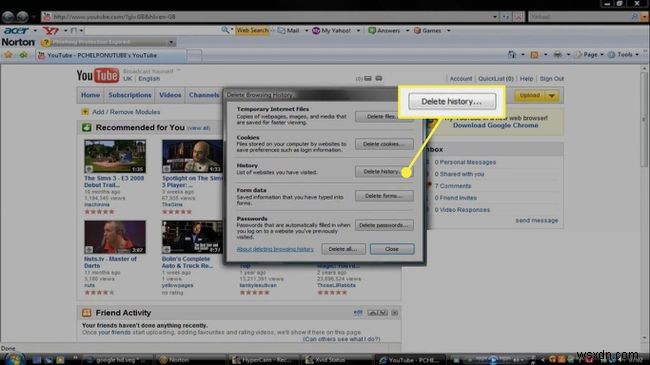Open YouTube Videos tab
Viewport: 650px width, 365px height.
coord(170,95)
